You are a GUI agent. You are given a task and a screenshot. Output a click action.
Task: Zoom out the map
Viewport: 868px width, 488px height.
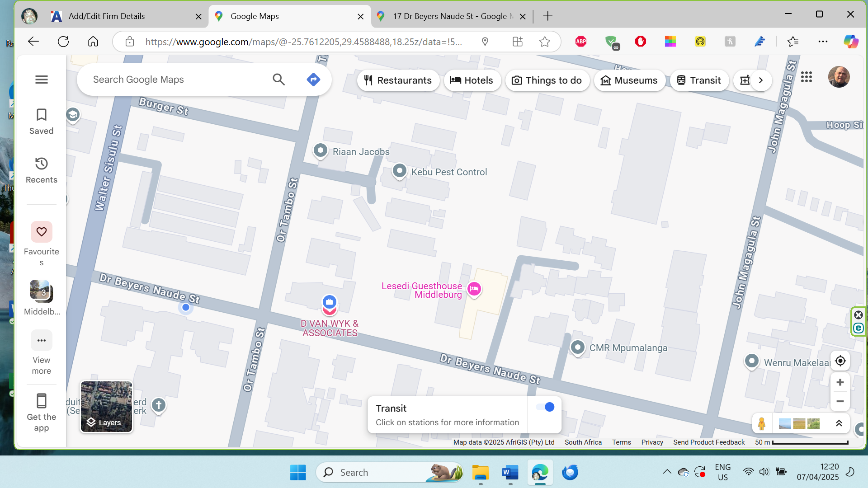tap(840, 401)
